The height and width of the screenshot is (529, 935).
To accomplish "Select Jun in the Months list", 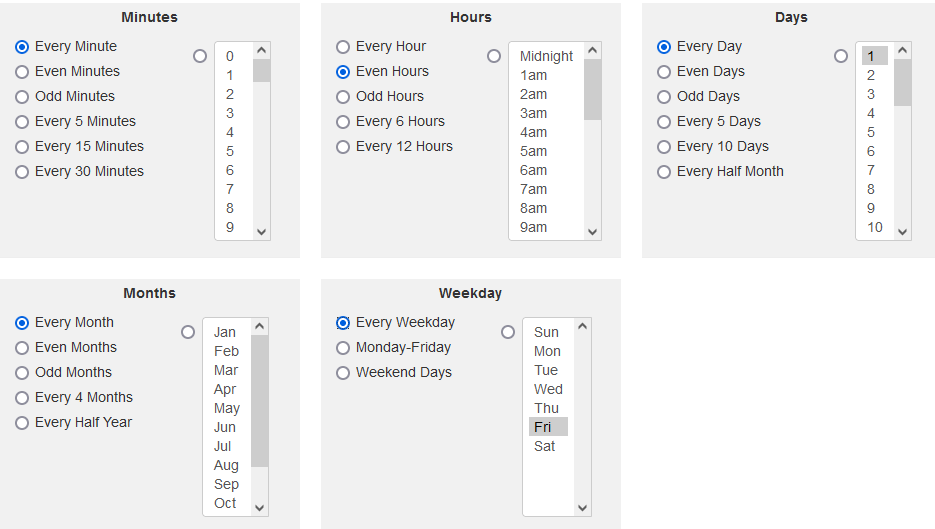I will point(225,427).
